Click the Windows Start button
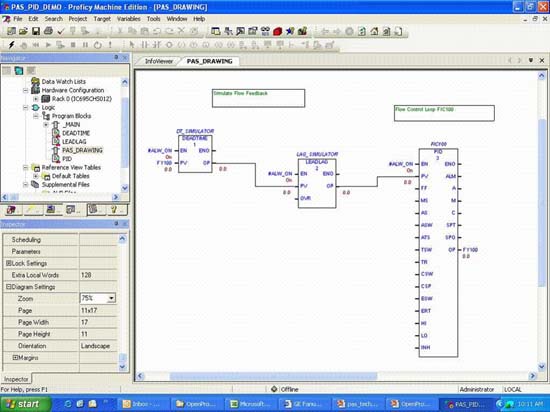 click(x=25, y=404)
